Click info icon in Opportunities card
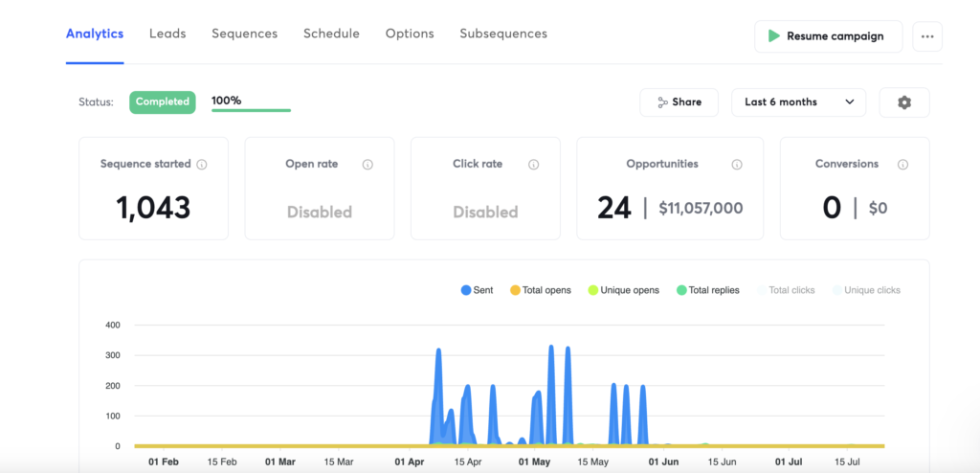The height and width of the screenshot is (473, 980). 737,165
